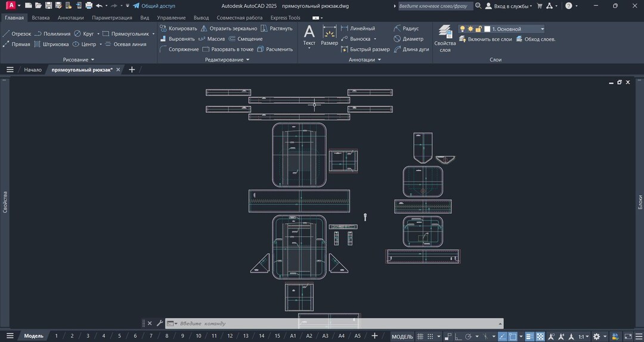Select the Отрезок line tool

pyautogui.click(x=17, y=33)
